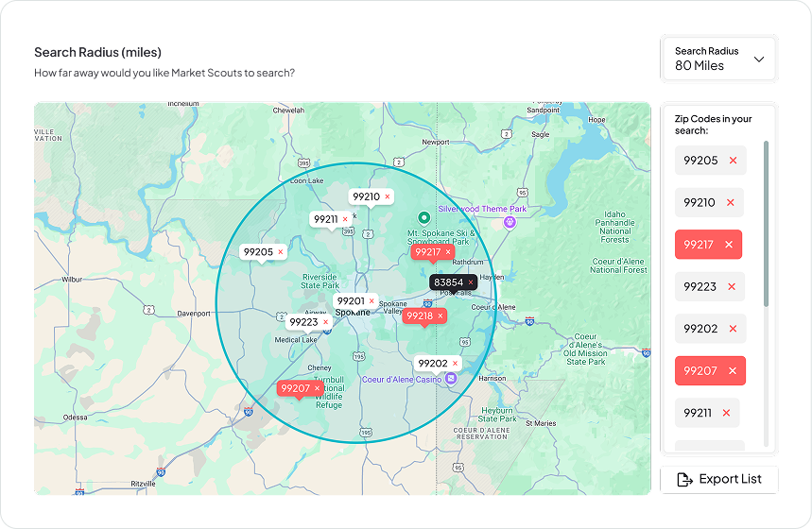812x529 pixels.
Task: Close the 99201 marker on the map
Action: point(371,301)
